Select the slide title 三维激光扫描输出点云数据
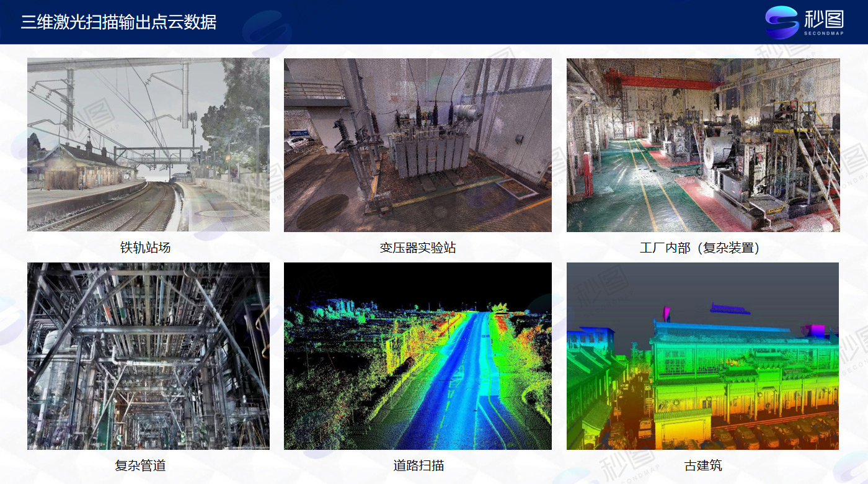 [118, 22]
